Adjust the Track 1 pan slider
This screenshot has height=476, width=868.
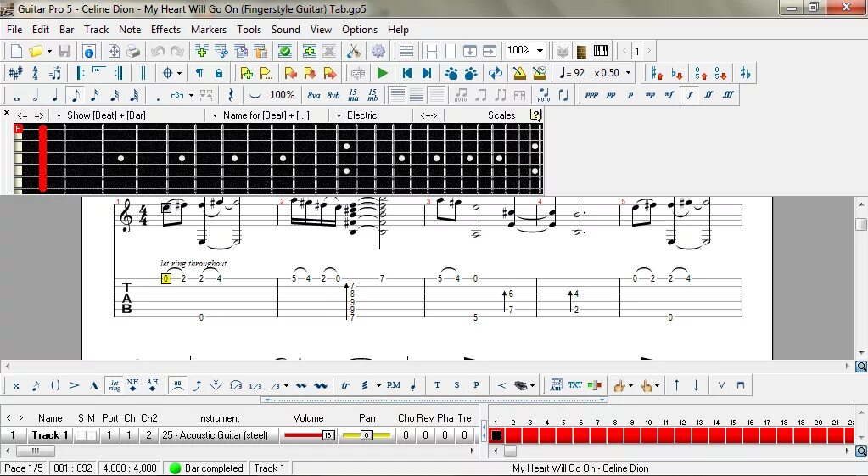coord(367,435)
